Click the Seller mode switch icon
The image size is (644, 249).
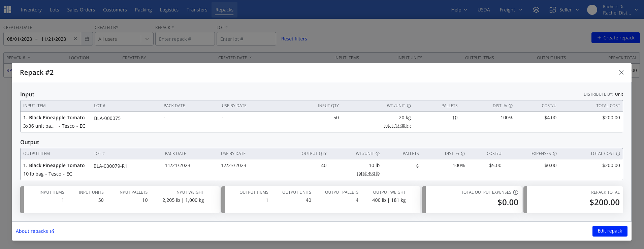[553, 10]
